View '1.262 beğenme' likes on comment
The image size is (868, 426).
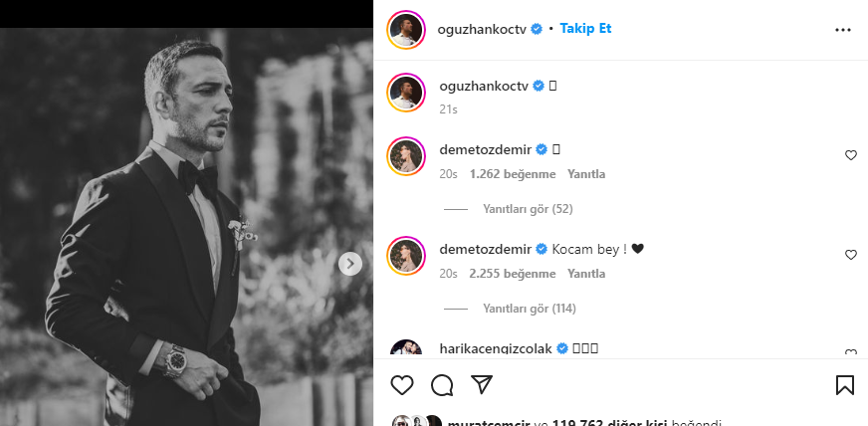[x=513, y=174]
